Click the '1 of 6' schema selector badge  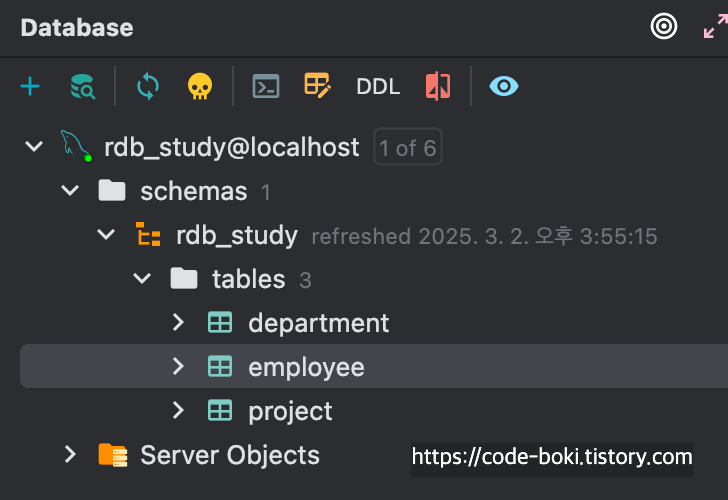pos(408,148)
